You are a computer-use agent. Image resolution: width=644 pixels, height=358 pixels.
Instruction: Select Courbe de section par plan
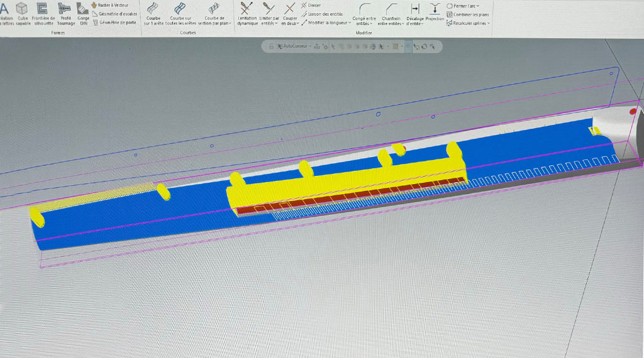point(214,14)
